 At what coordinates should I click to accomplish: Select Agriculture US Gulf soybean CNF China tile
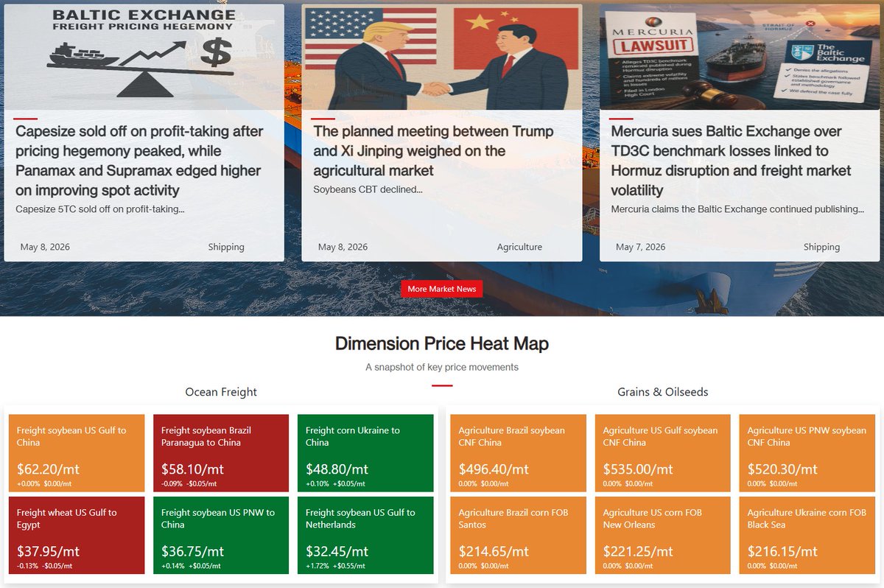pos(663,453)
